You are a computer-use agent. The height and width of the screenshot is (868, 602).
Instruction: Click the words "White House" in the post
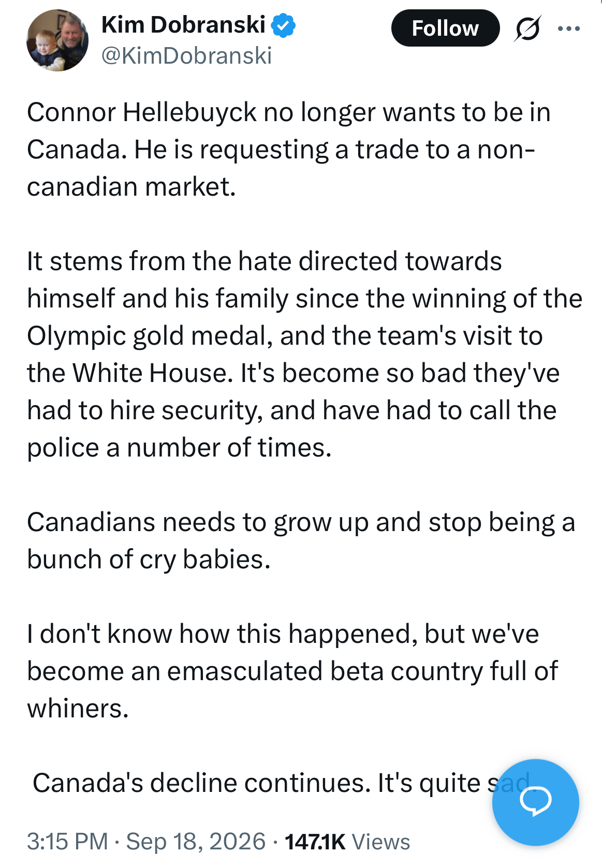click(152, 373)
